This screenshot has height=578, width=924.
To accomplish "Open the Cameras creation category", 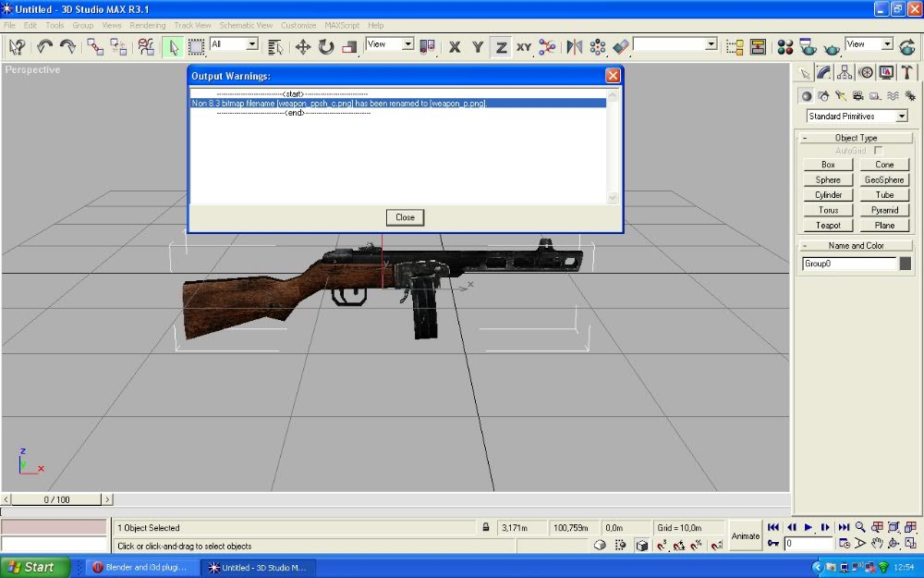I will [x=857, y=95].
